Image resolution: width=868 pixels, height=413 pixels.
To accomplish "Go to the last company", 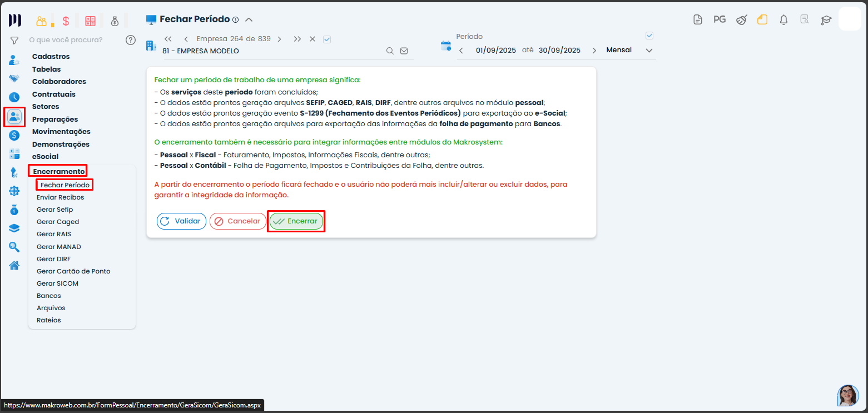I will coord(297,39).
